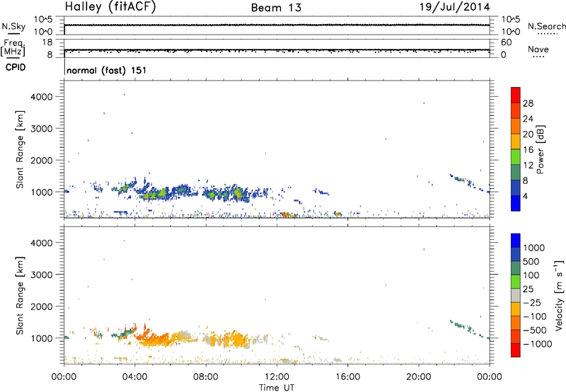The height and width of the screenshot is (392, 566).
Task: Click the 'N.Sky' legend label
Action: point(13,26)
